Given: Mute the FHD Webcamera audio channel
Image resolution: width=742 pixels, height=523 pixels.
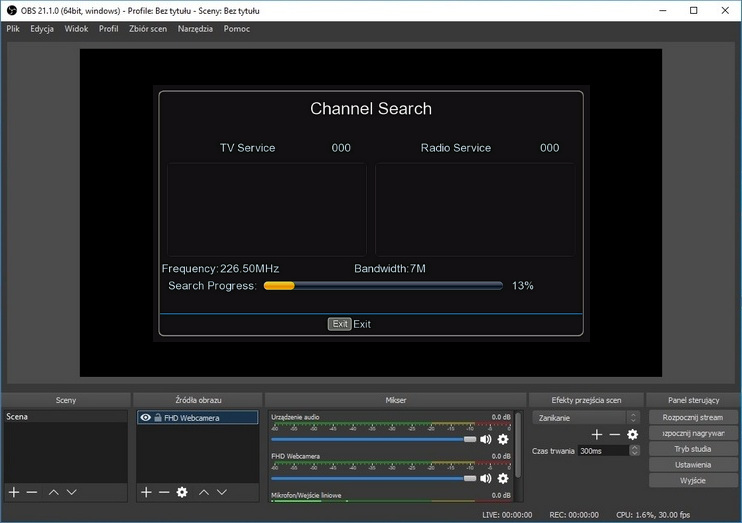Looking at the screenshot, I should point(486,478).
